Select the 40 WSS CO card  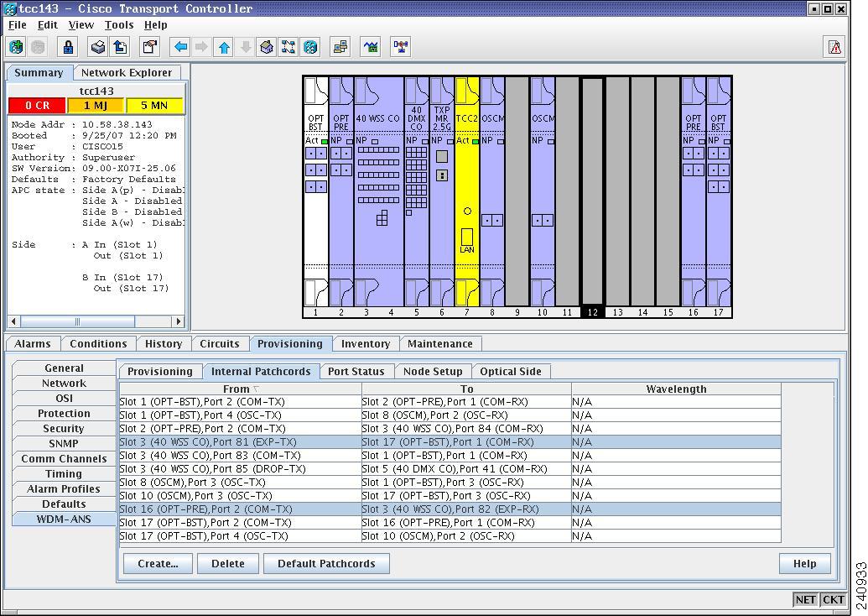(378, 191)
